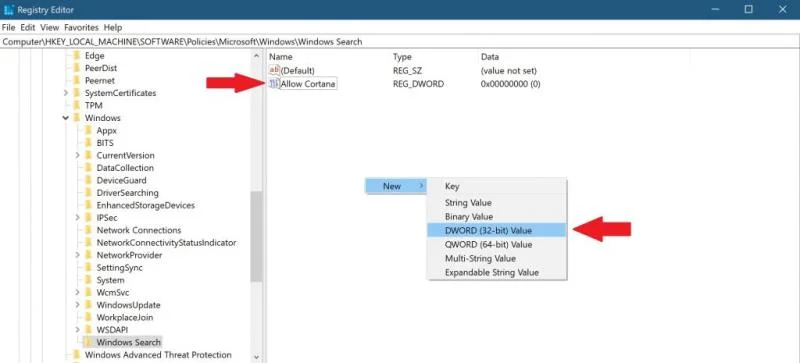Select the Allow Cortana DWORD value icon
800x363 pixels.
[x=274, y=84]
